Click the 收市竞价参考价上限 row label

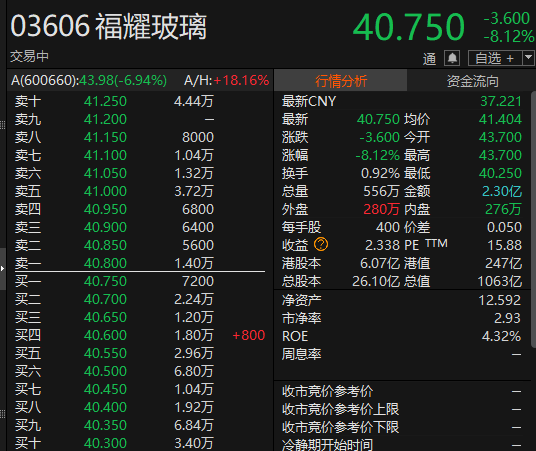(x=340, y=409)
